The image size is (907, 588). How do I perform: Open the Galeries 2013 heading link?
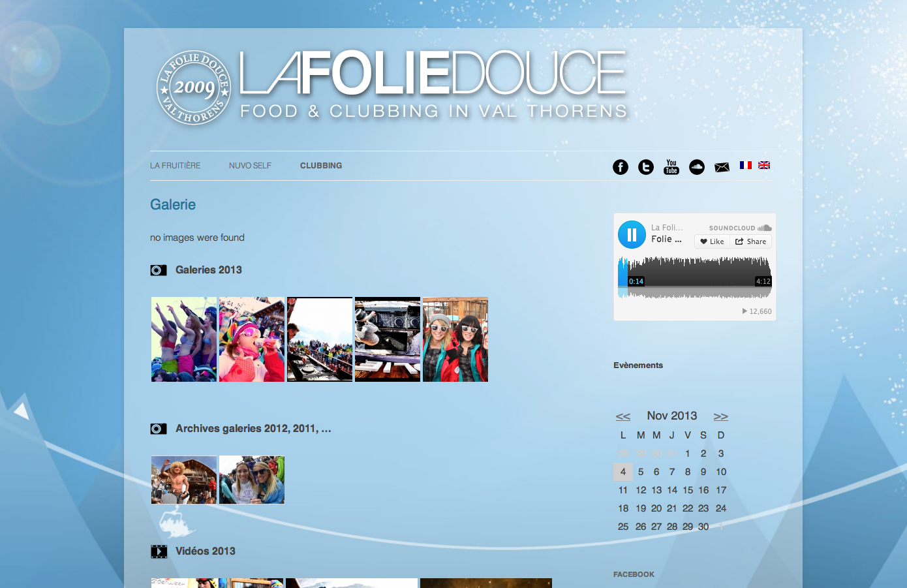(209, 270)
